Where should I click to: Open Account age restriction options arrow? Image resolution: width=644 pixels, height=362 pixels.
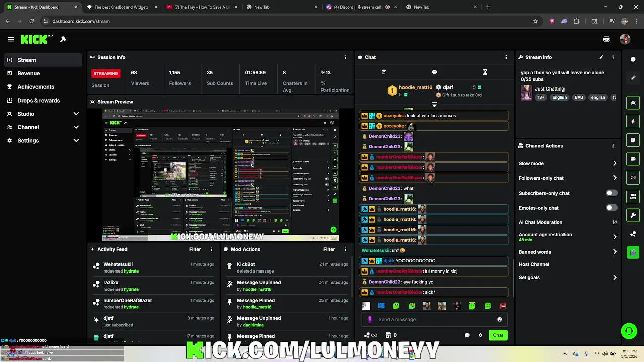pos(615,237)
